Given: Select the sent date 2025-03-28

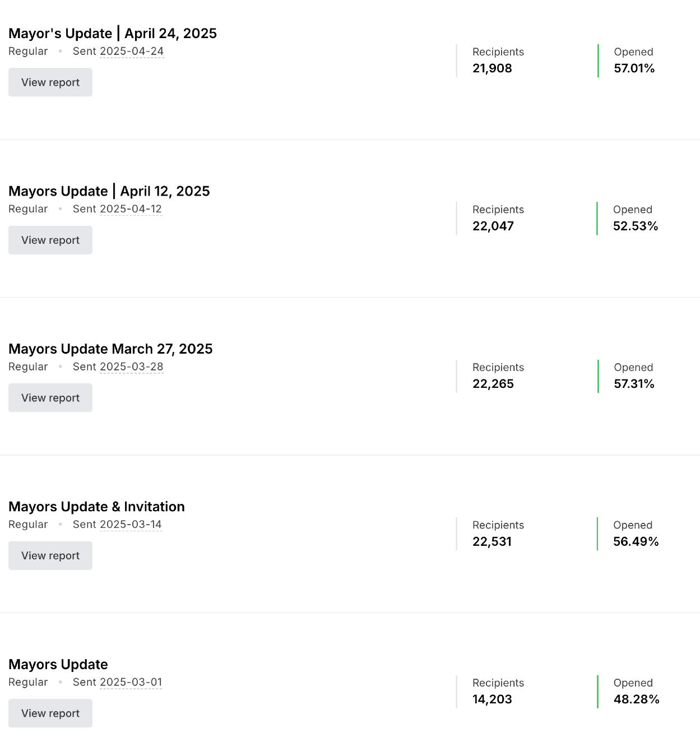Looking at the screenshot, I should [132, 367].
